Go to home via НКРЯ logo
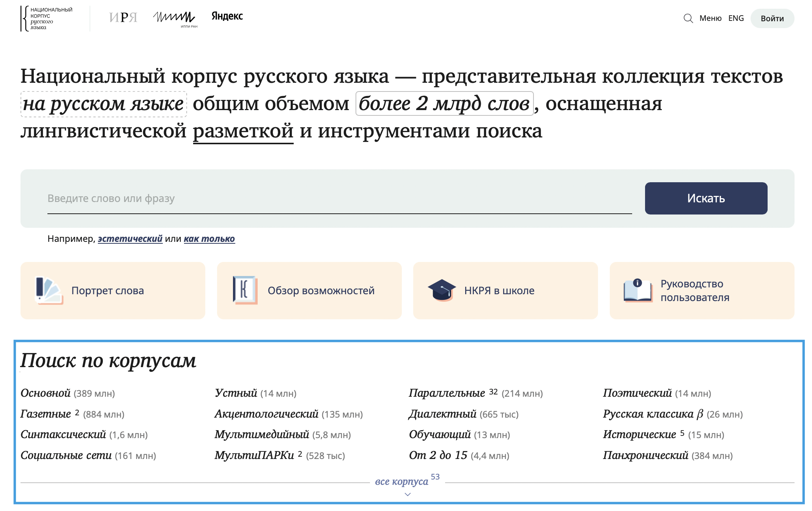The width and height of the screenshot is (812, 511). pos(47,18)
